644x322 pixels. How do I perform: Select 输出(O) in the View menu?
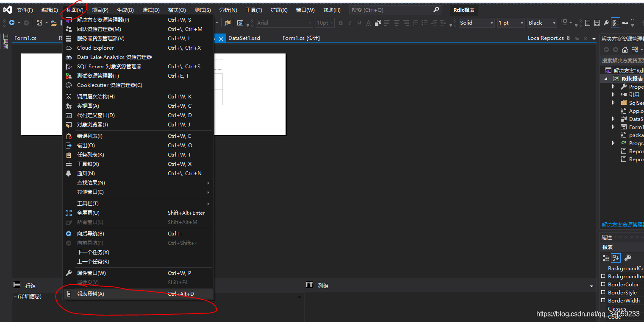pos(138,145)
